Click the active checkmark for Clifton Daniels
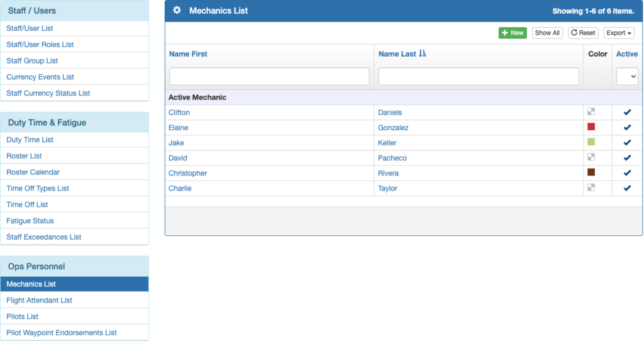 coord(627,113)
